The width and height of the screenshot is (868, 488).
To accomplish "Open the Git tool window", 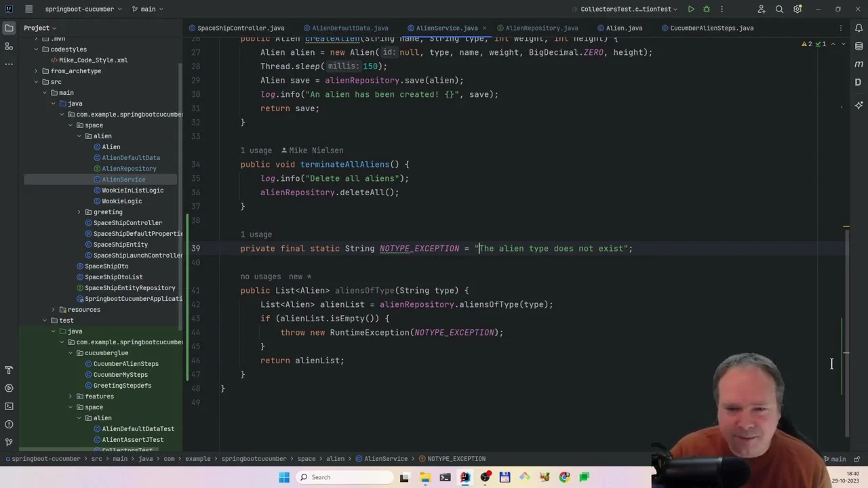I will [x=9, y=442].
